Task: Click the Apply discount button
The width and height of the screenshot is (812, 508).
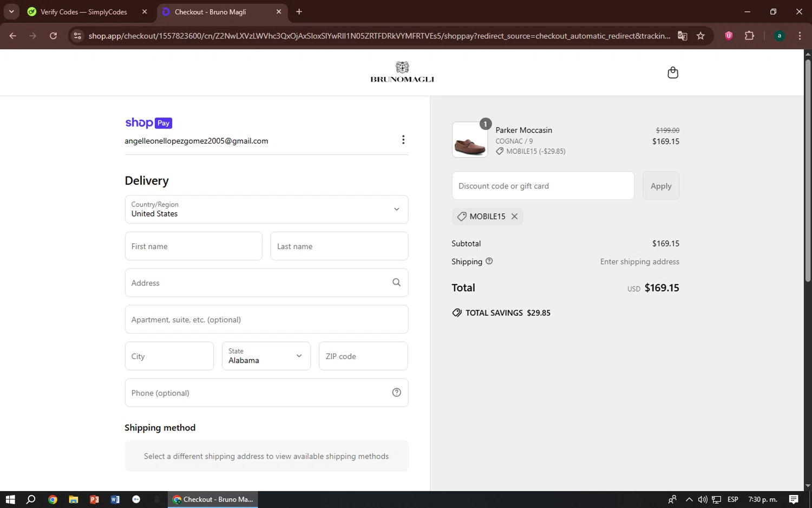Action: (x=661, y=186)
